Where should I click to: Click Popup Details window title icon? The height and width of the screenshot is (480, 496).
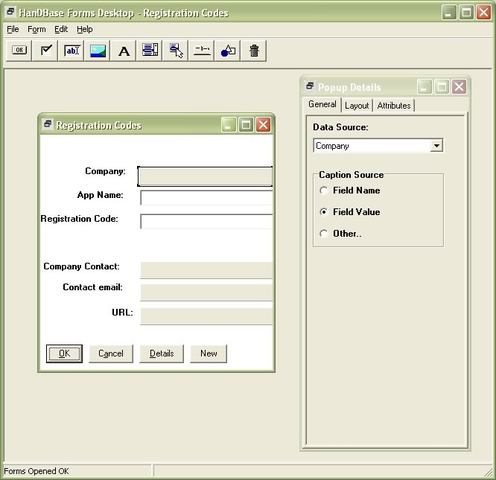click(310, 86)
